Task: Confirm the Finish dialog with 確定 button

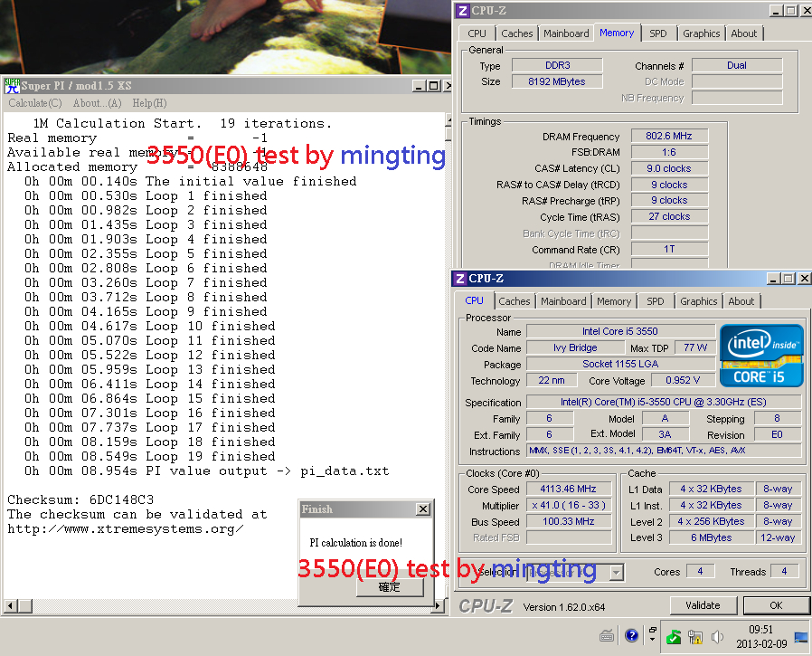Action: pyautogui.click(x=390, y=587)
